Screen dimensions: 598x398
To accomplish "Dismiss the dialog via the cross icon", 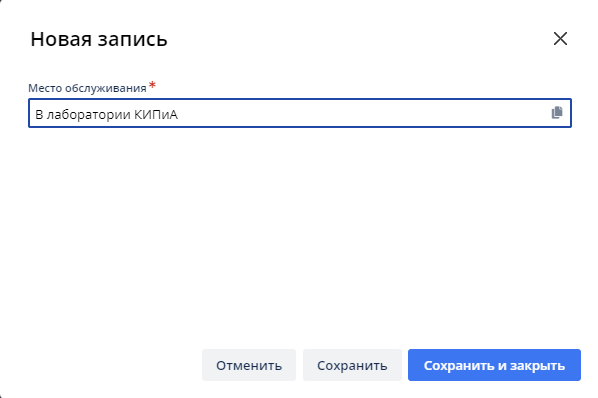I will pos(560,39).
